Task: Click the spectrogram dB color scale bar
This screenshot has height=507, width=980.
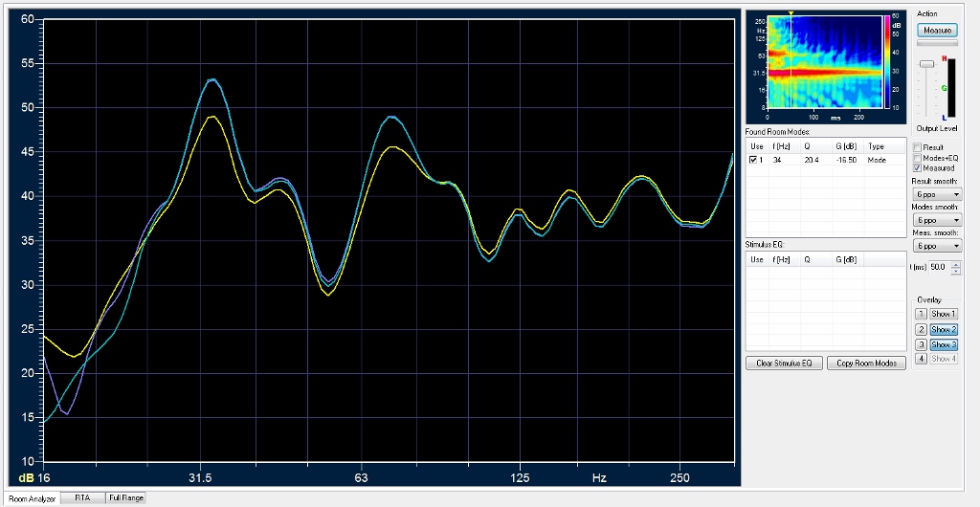Action: pos(886,62)
